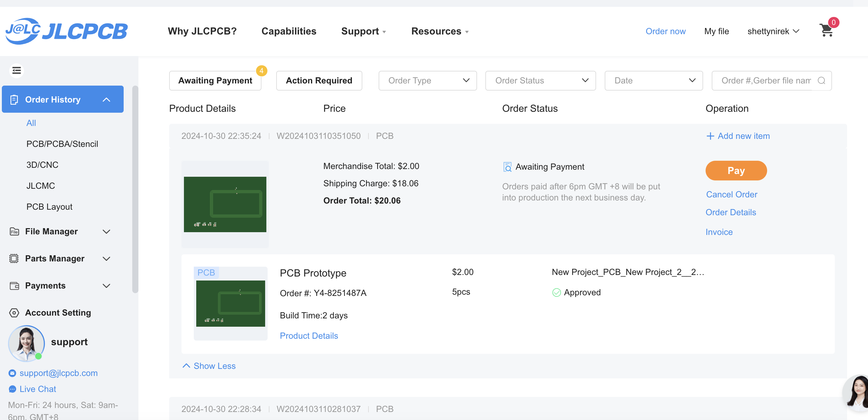Toggle the Action Required filter

click(319, 81)
